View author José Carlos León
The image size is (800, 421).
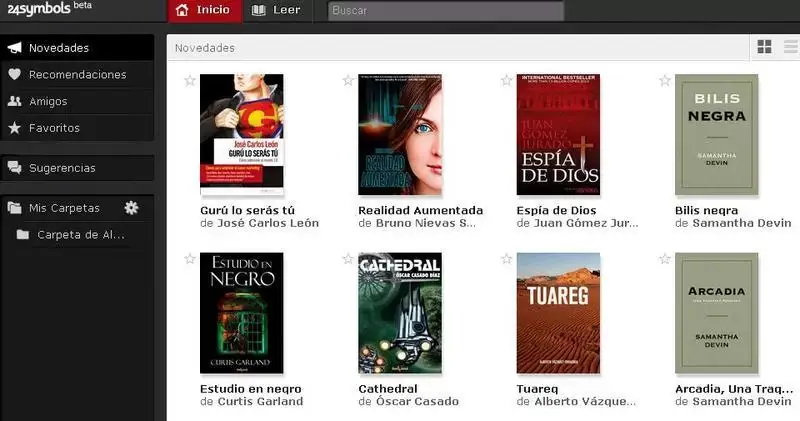(268, 223)
